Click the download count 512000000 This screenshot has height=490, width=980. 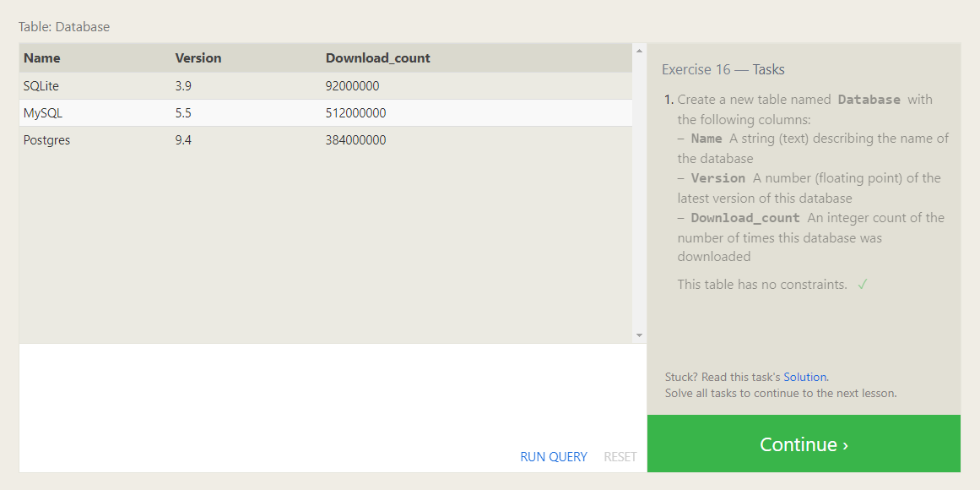click(355, 113)
